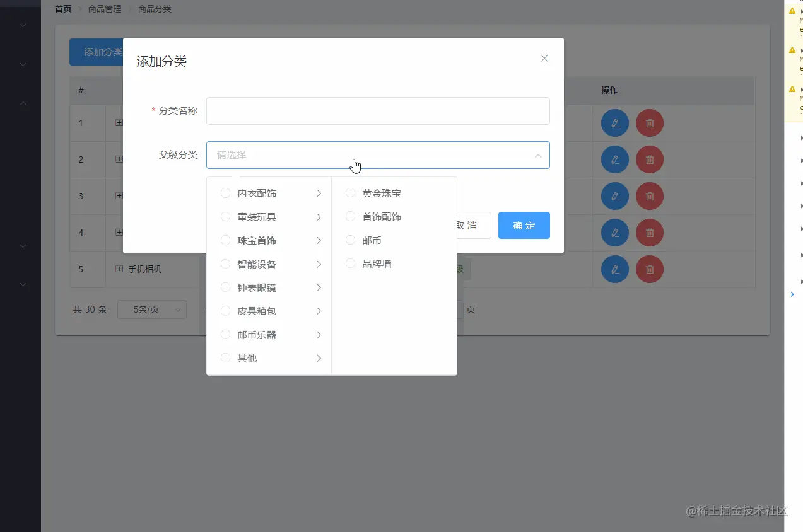Click the edit pencil icon in row 1
Screen dimensions: 803x532
coord(614,123)
